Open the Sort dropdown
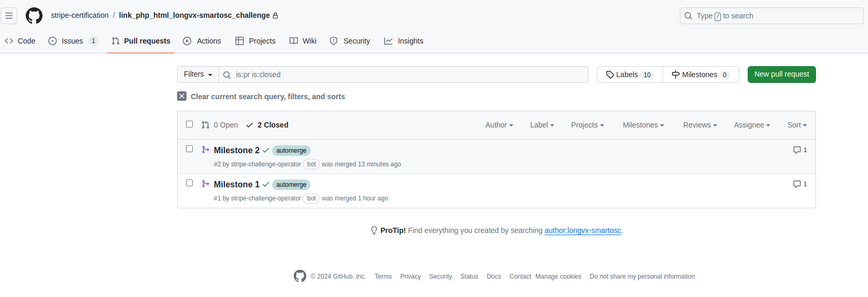868x297 pixels. click(x=797, y=125)
